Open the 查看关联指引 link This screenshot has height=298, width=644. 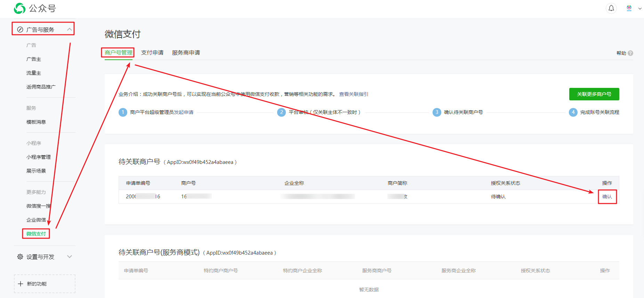point(354,94)
